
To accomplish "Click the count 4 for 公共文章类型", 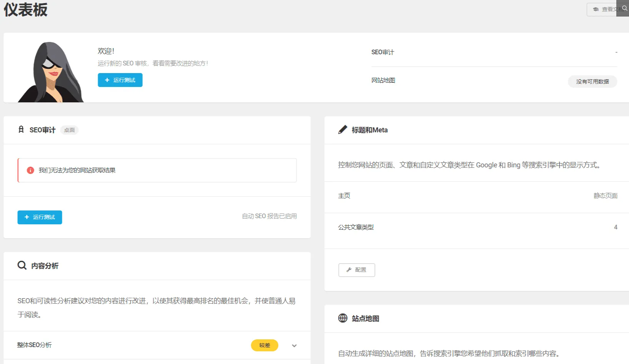I will [616, 227].
